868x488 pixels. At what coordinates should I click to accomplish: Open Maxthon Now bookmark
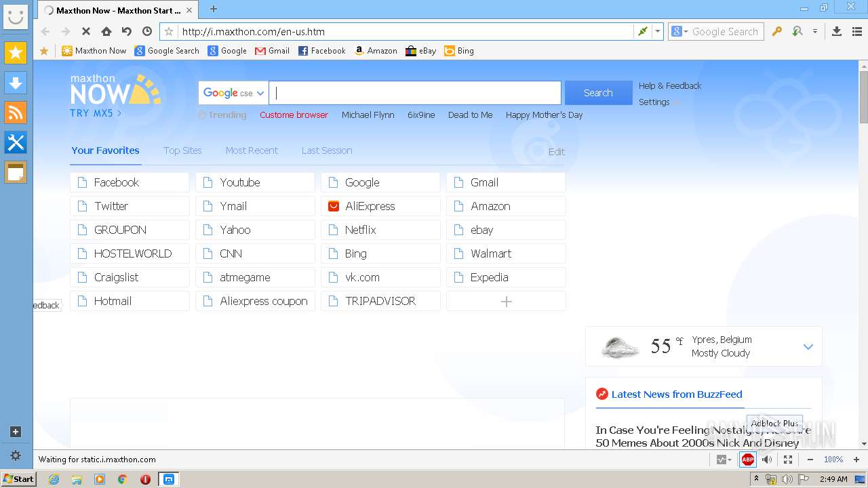tap(94, 51)
